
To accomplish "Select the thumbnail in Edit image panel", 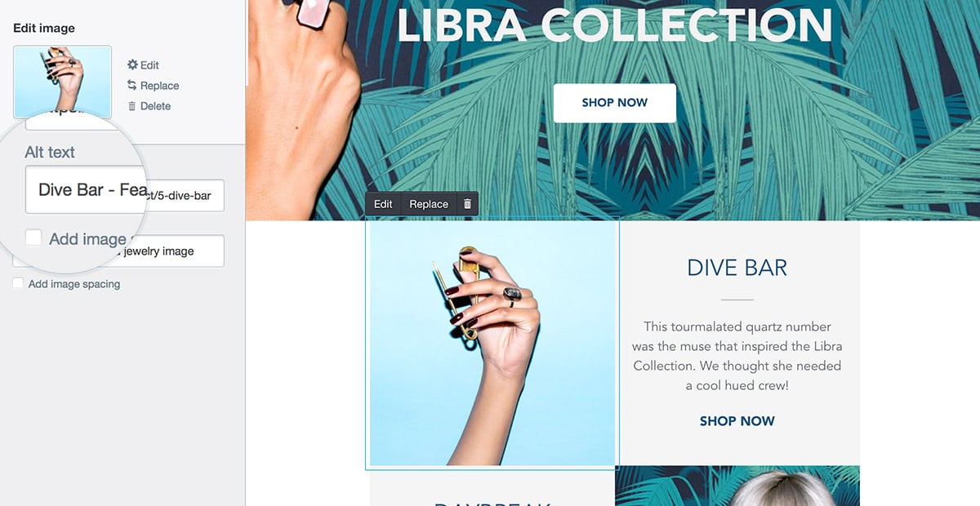I will click(63, 81).
